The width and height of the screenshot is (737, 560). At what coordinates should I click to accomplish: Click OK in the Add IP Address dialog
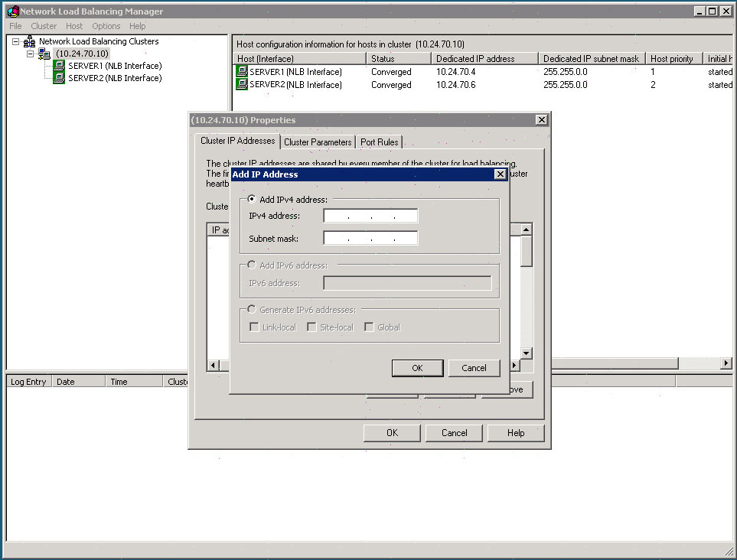417,368
